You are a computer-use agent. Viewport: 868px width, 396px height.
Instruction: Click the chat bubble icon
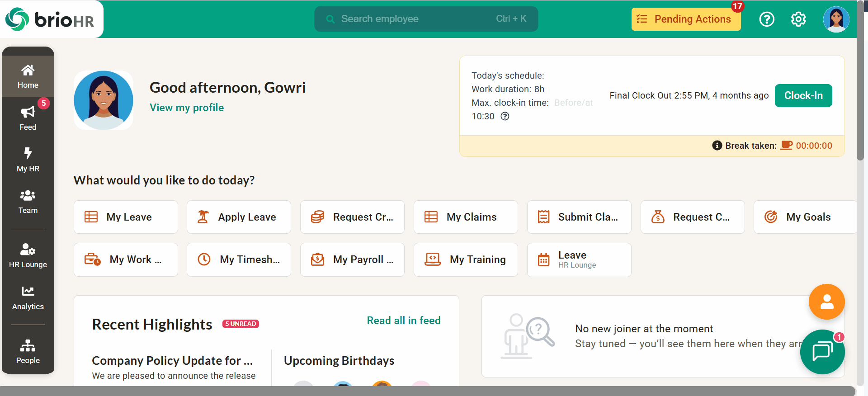[x=822, y=352]
